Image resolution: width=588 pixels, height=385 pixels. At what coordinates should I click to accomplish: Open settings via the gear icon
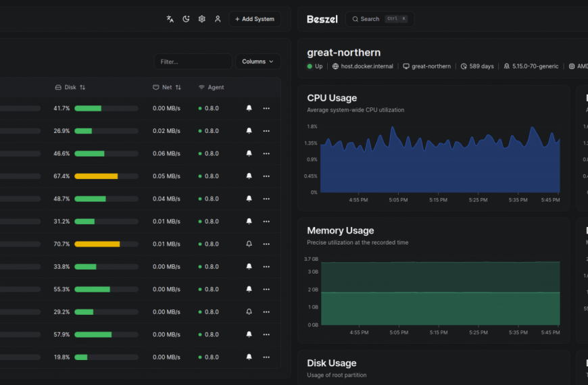[x=202, y=19]
